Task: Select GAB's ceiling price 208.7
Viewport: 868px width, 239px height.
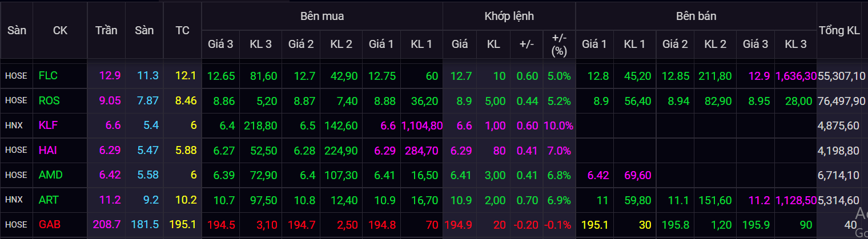Action: point(107,225)
